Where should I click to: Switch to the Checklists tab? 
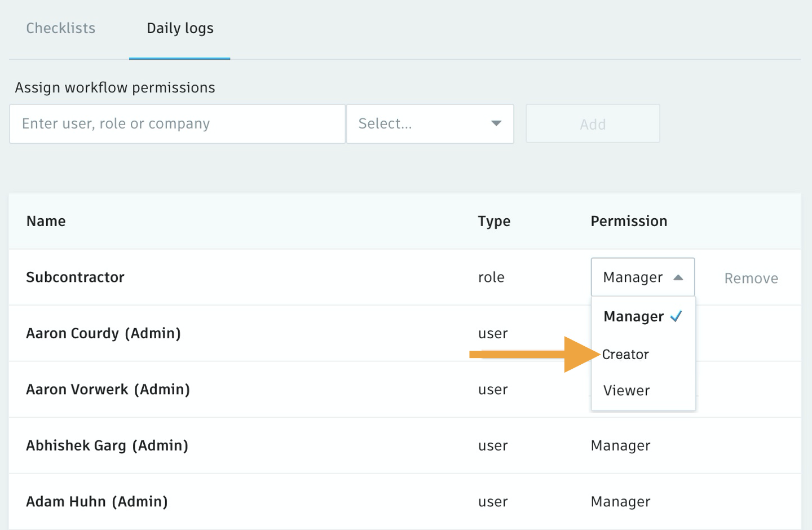pos(60,28)
